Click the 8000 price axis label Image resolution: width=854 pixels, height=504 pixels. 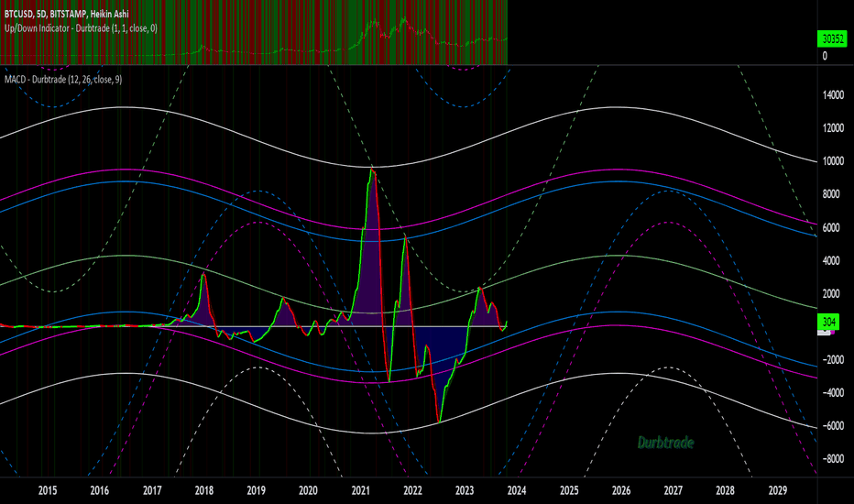(830, 194)
